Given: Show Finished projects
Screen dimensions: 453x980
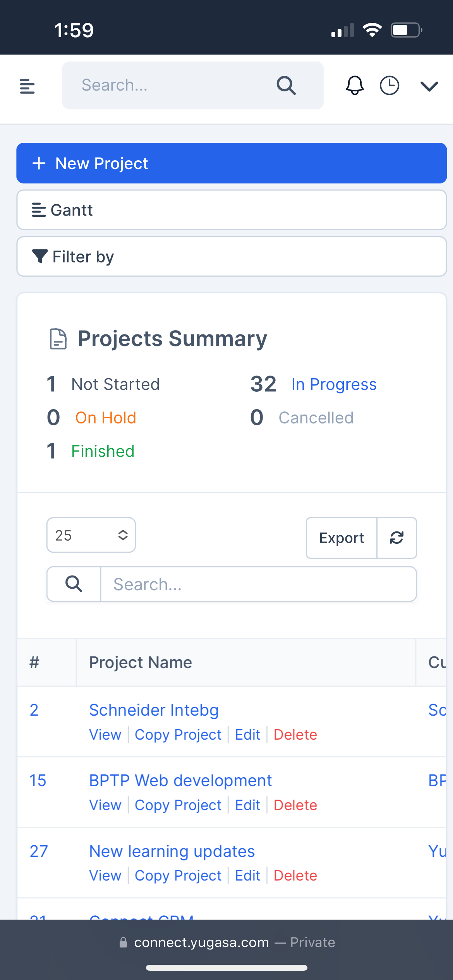Looking at the screenshot, I should [x=103, y=451].
